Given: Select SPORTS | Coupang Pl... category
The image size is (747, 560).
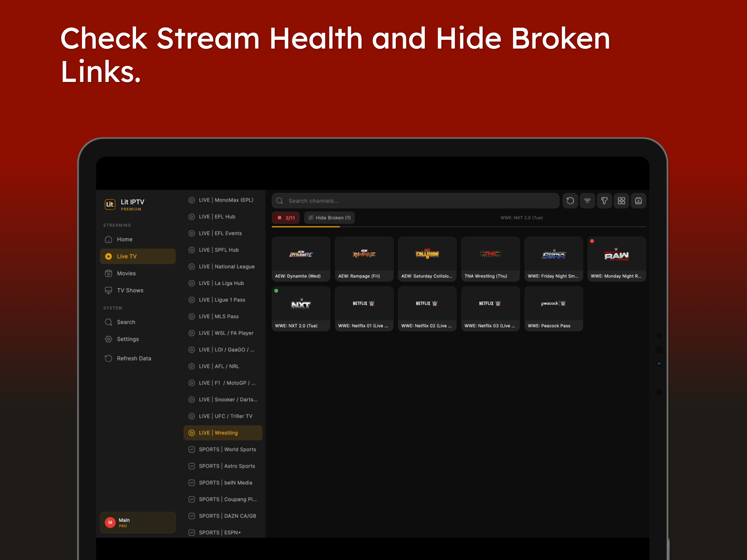Looking at the screenshot, I should [223, 499].
